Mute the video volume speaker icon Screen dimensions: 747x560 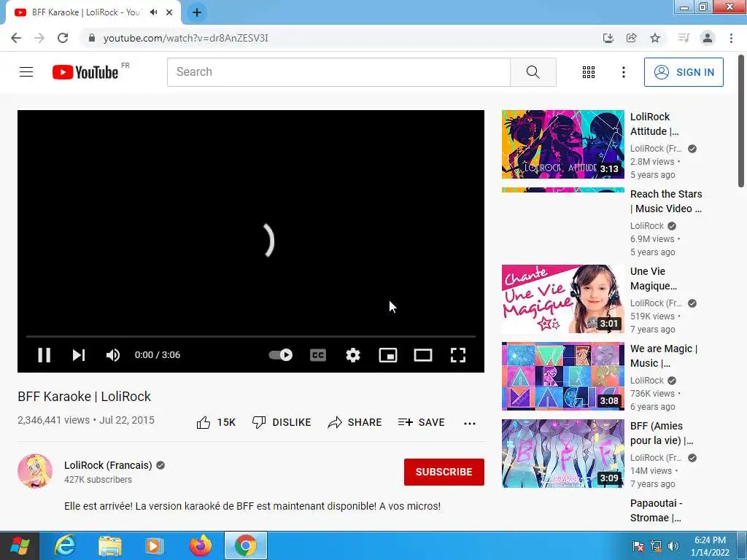(x=113, y=355)
